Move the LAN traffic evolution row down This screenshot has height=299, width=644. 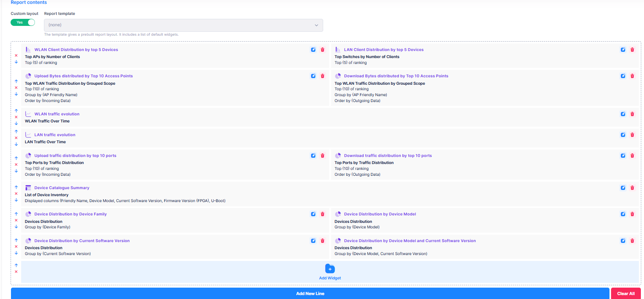point(16,144)
